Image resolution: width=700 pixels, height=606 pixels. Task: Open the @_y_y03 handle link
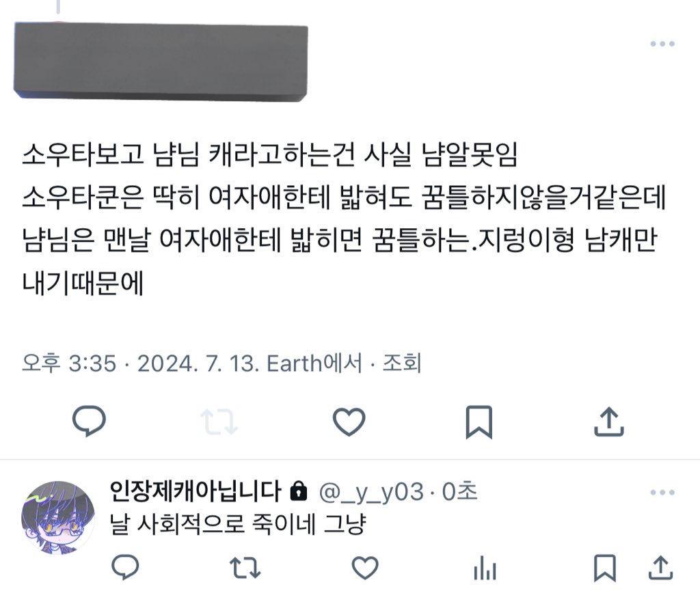click(x=371, y=492)
